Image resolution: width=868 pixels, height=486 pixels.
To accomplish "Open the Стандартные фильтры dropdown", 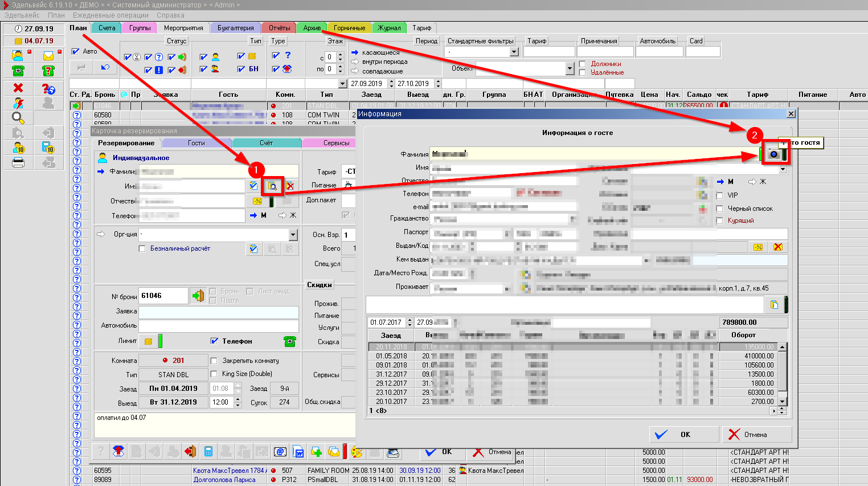I will click(x=514, y=52).
